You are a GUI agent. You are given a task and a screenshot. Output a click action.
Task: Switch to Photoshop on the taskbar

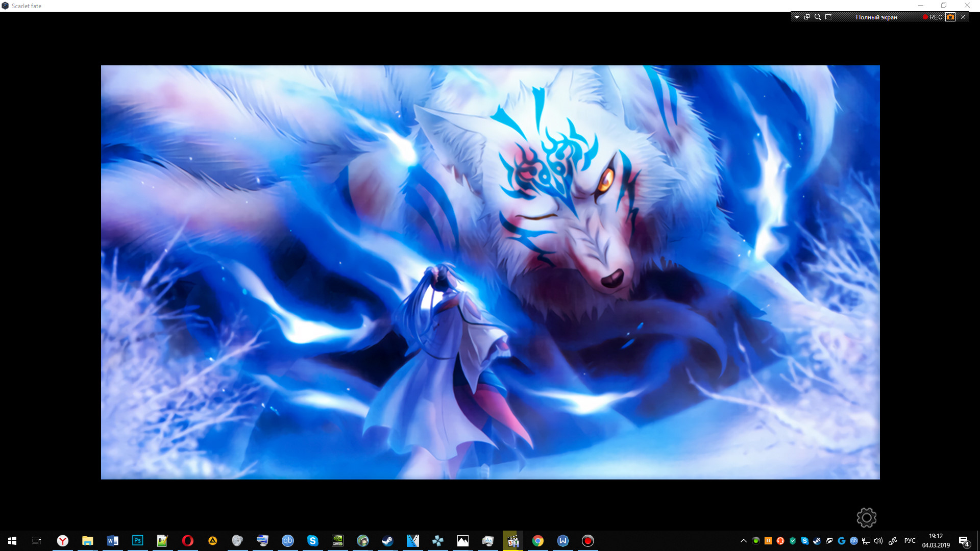pyautogui.click(x=138, y=541)
